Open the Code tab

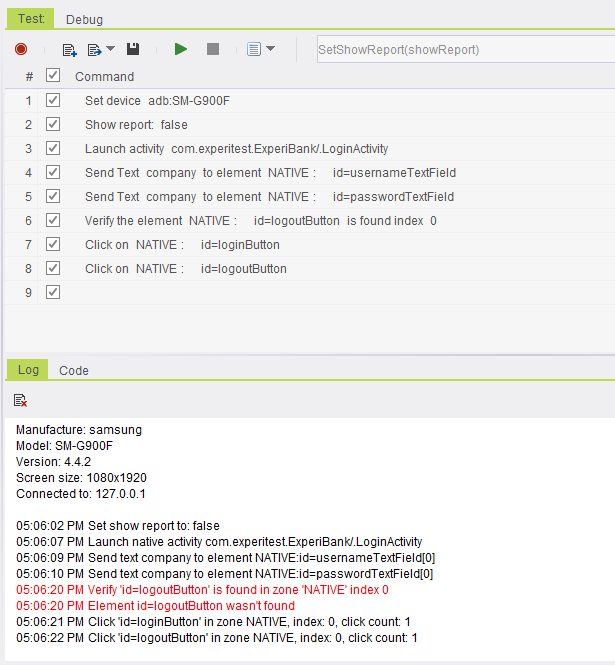click(x=74, y=370)
